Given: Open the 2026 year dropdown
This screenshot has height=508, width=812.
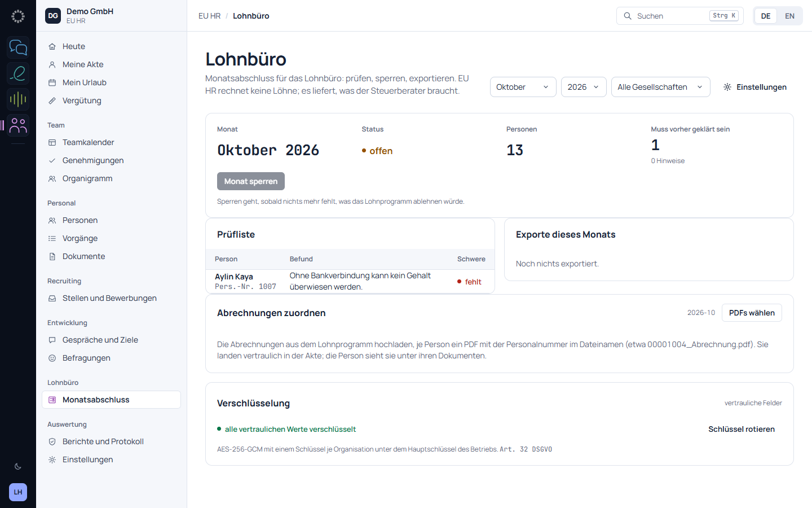Looking at the screenshot, I should (584, 87).
